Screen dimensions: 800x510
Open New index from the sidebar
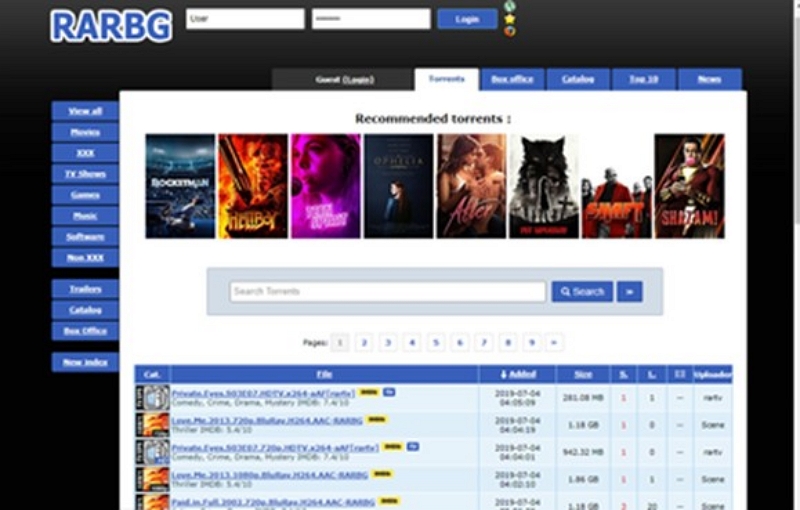pyautogui.click(x=85, y=362)
